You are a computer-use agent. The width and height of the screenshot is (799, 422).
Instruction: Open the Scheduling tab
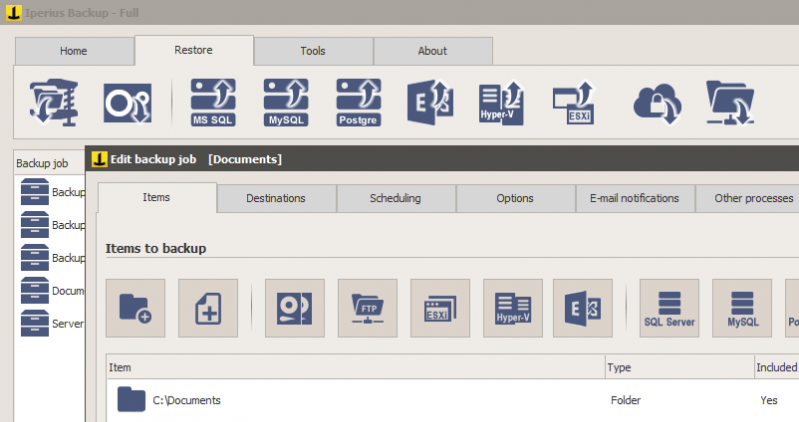click(395, 198)
